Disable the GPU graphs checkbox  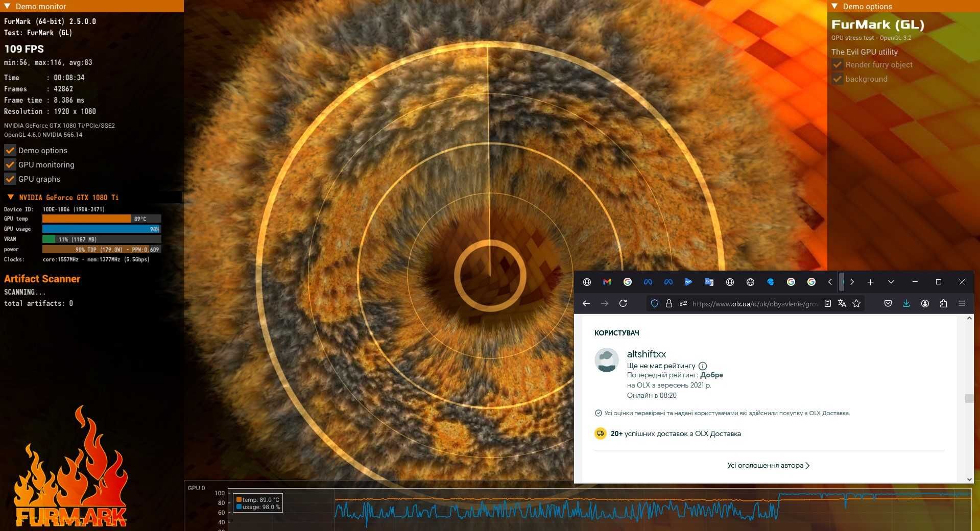[x=10, y=179]
